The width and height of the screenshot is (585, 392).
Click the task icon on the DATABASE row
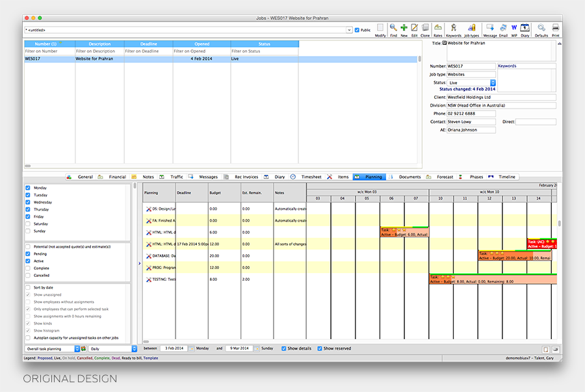coord(148,256)
